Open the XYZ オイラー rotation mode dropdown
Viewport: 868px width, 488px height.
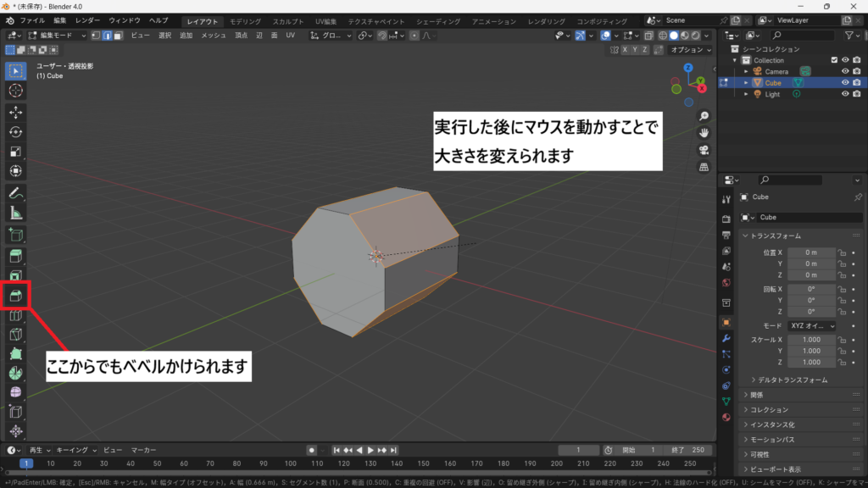(x=810, y=325)
